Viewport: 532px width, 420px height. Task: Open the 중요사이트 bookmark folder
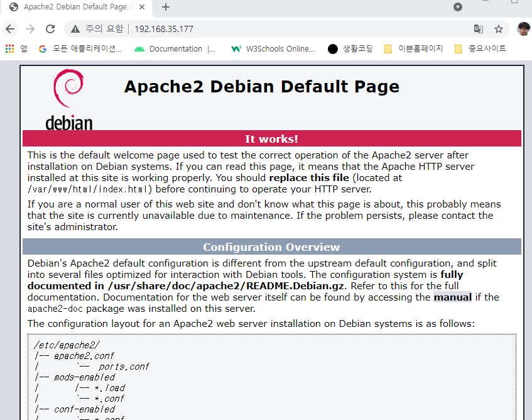click(x=480, y=49)
